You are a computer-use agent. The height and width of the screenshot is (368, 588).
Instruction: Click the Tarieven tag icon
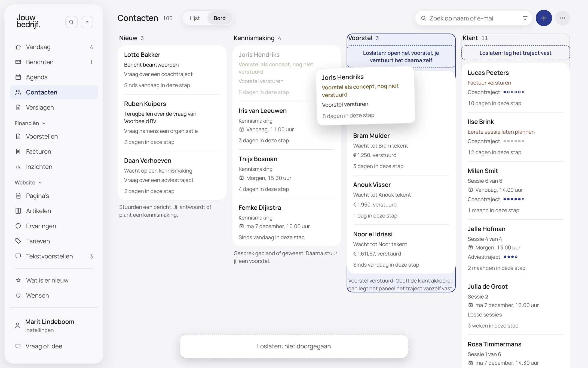(x=18, y=241)
